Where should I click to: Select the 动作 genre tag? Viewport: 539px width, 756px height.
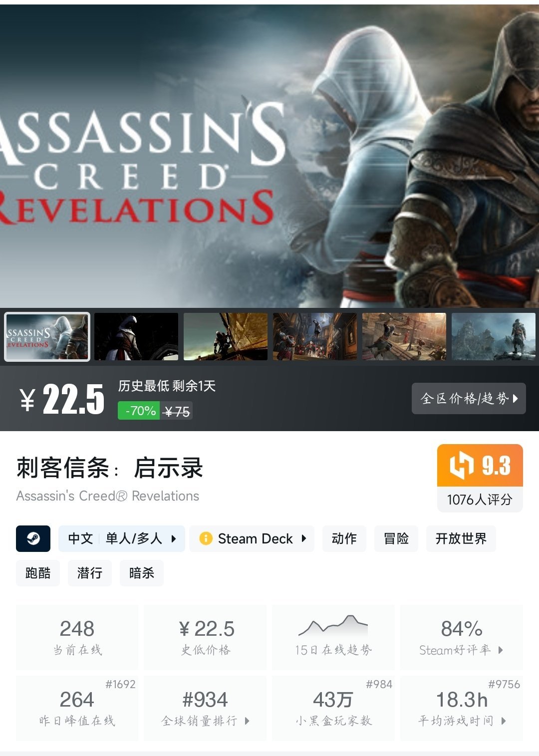(344, 538)
